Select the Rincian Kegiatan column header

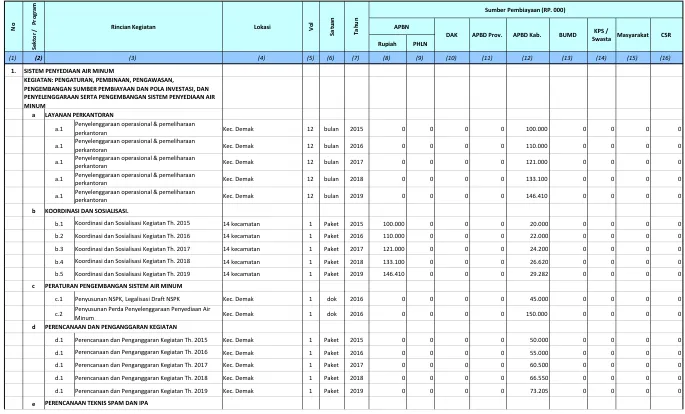pyautogui.click(x=133, y=27)
